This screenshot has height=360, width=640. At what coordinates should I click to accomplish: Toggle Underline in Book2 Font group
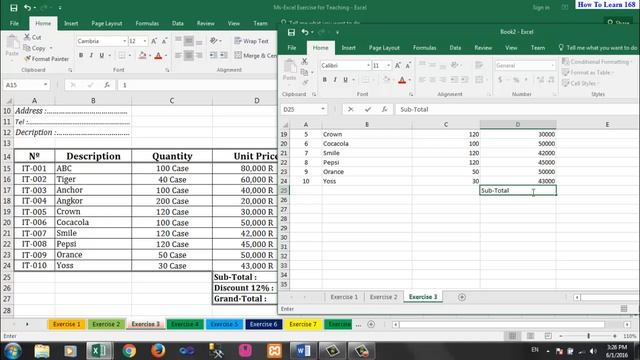click(x=345, y=80)
